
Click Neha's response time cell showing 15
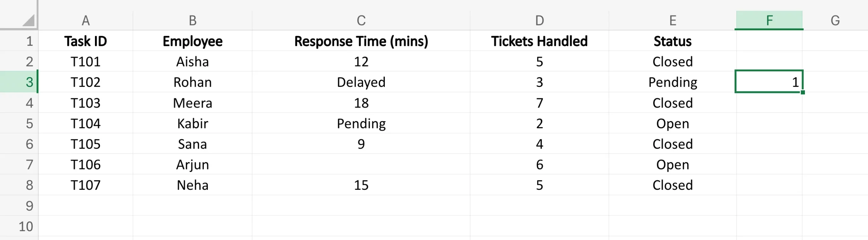point(361,185)
